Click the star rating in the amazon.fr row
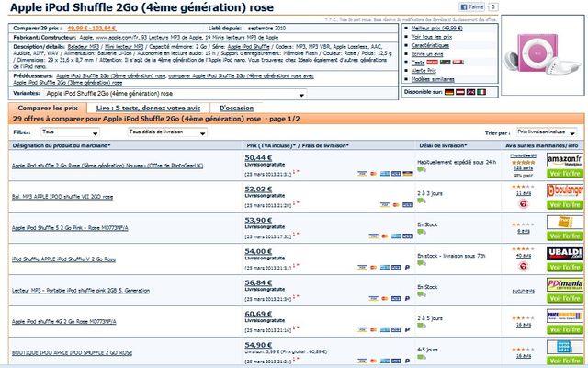The width and height of the screenshot is (588, 368). [x=524, y=162]
